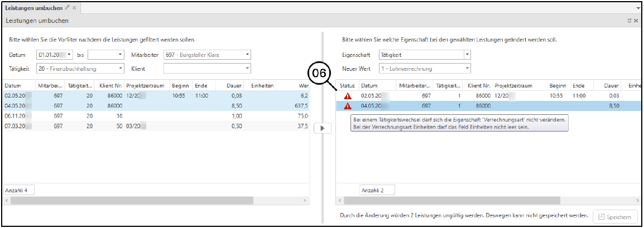Close the Leistungen umbuchen tab

pos(74,8)
